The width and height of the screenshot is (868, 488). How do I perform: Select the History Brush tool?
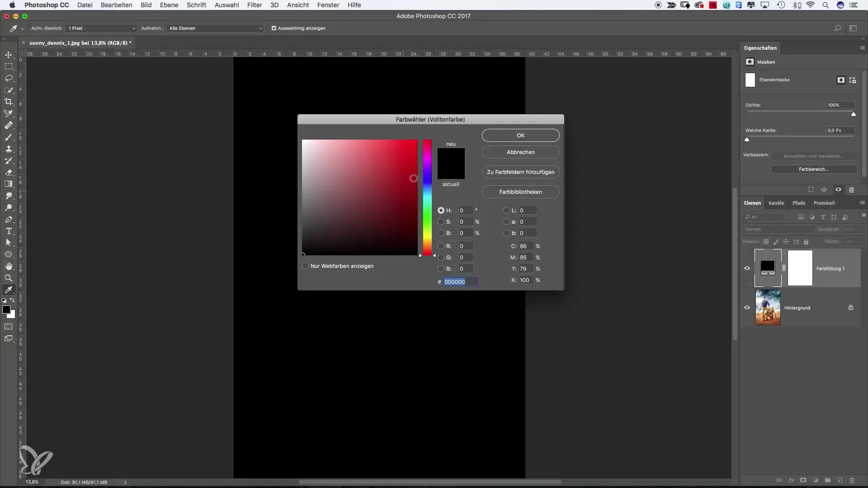pyautogui.click(x=9, y=160)
